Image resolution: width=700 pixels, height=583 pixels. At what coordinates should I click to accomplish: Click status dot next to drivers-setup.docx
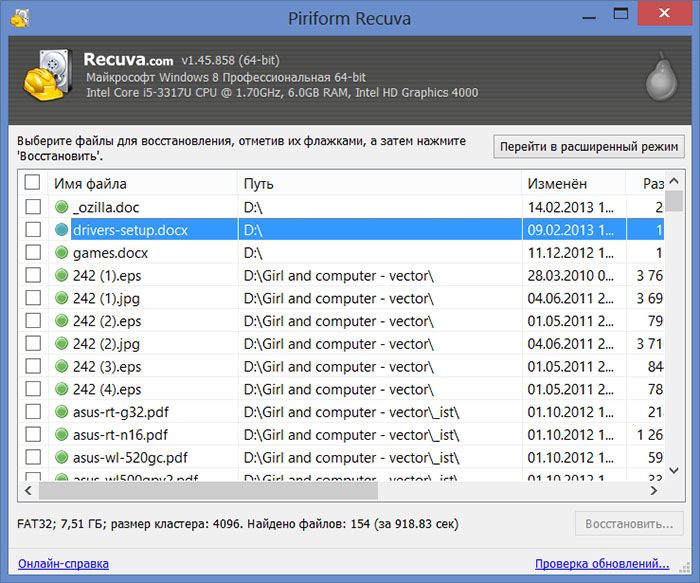pyautogui.click(x=62, y=230)
